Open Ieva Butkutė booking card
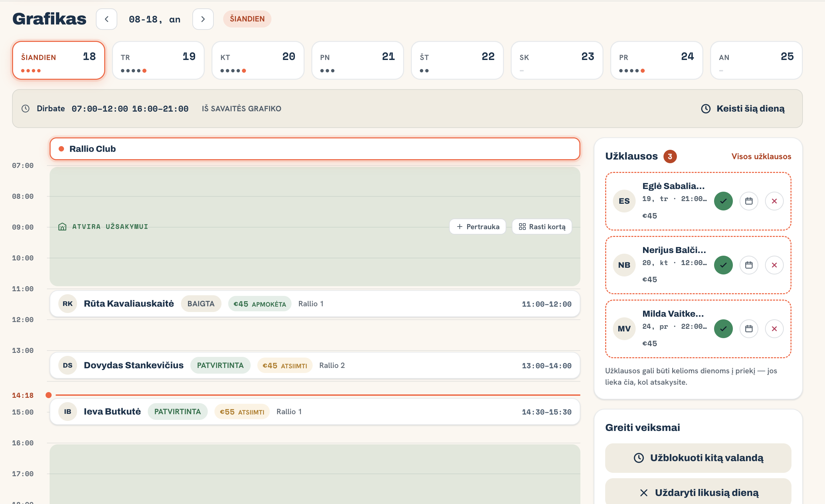Screen dimensions: 825x504 pos(315,412)
